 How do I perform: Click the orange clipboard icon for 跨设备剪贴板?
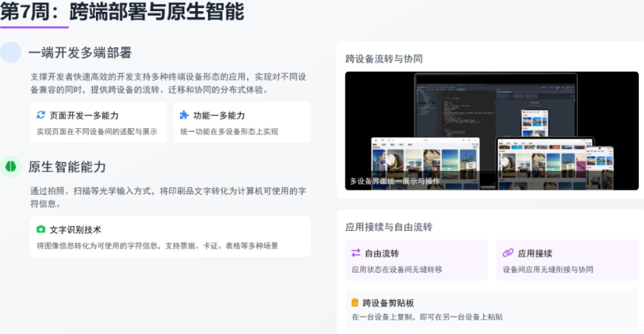coord(355,302)
